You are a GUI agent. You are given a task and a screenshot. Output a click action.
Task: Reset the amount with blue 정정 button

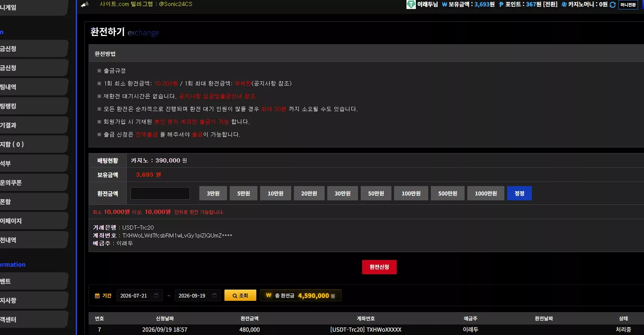point(519,193)
